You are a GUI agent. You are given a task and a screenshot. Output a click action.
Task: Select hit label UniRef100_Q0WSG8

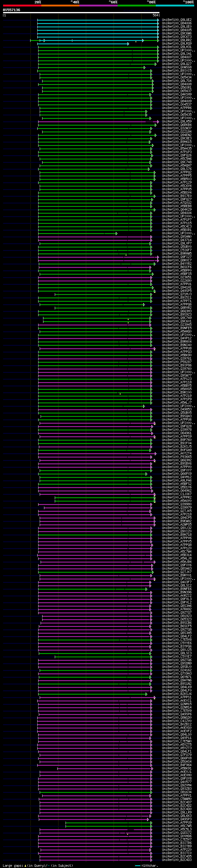pos(177,67)
